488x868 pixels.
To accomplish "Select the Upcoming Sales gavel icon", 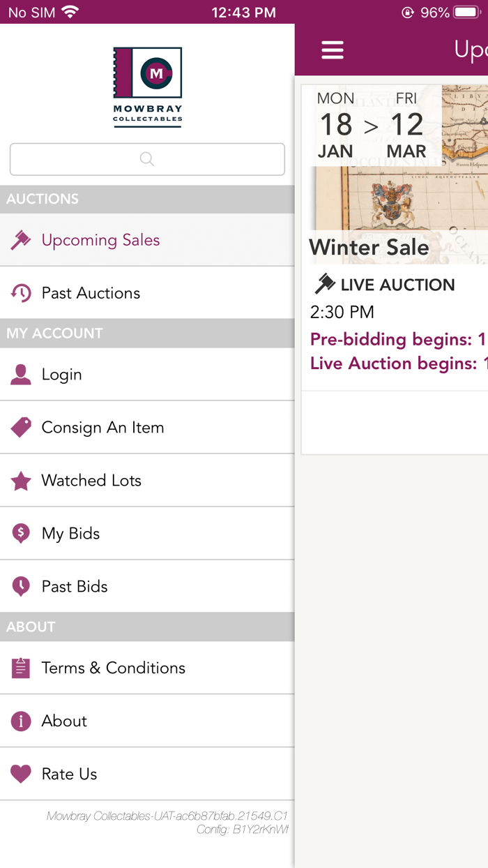I will click(20, 239).
